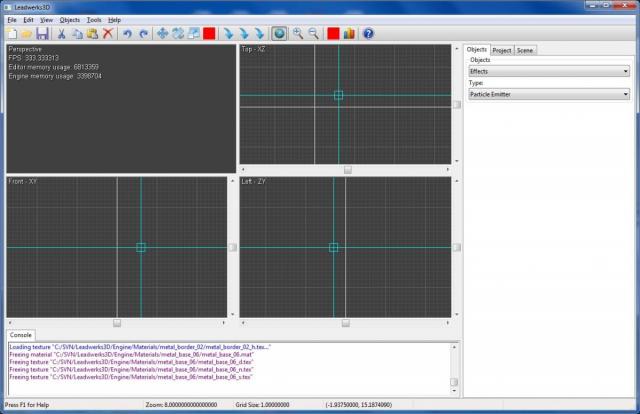The height and width of the screenshot is (414, 640).
Task: Toggle the globe view button in toolbar
Action: tap(279, 33)
